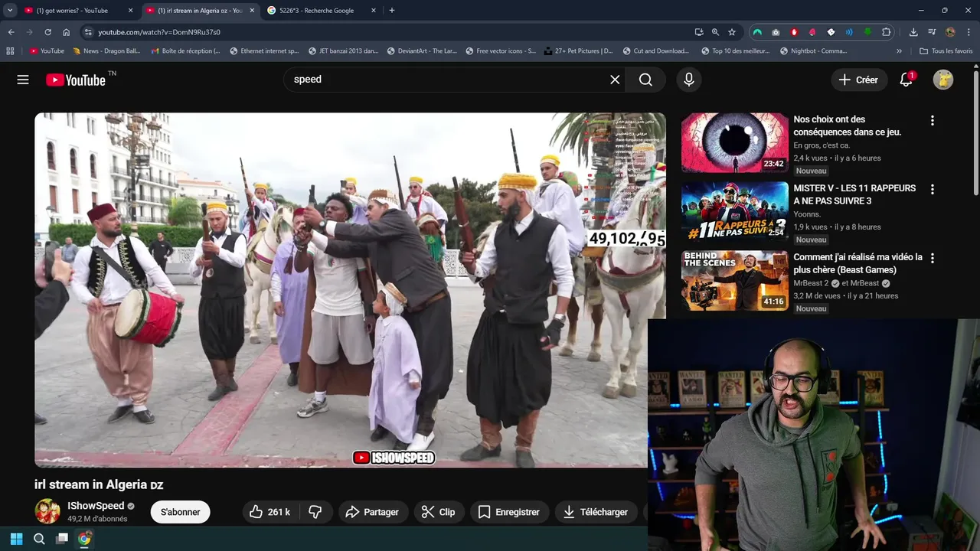The image size is (980, 551).
Task: Open the YouTube hamburger guide menu
Action: coord(23,80)
